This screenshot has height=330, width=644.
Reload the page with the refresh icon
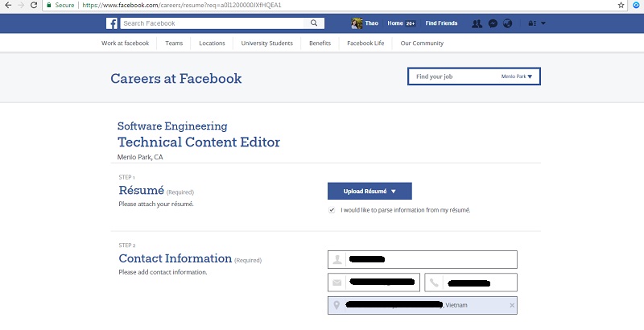coord(34,6)
